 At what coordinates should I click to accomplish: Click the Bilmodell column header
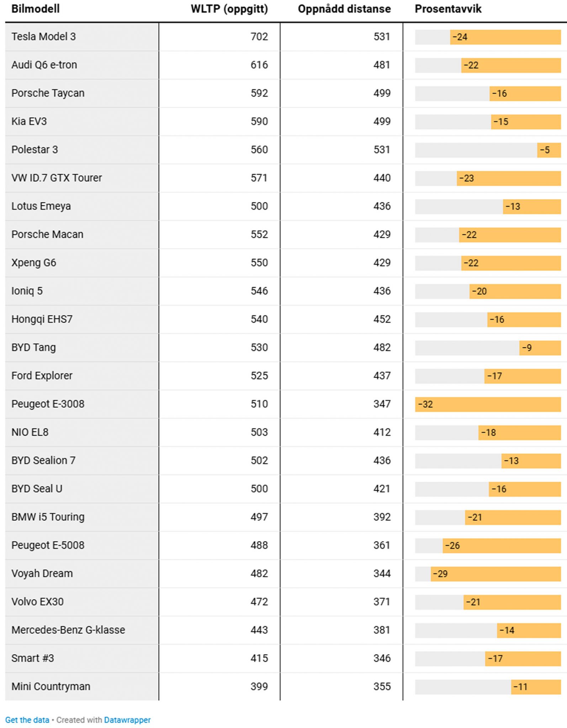point(36,9)
